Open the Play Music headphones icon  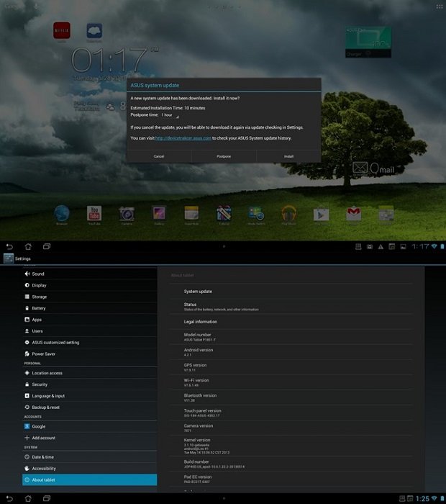288,213
